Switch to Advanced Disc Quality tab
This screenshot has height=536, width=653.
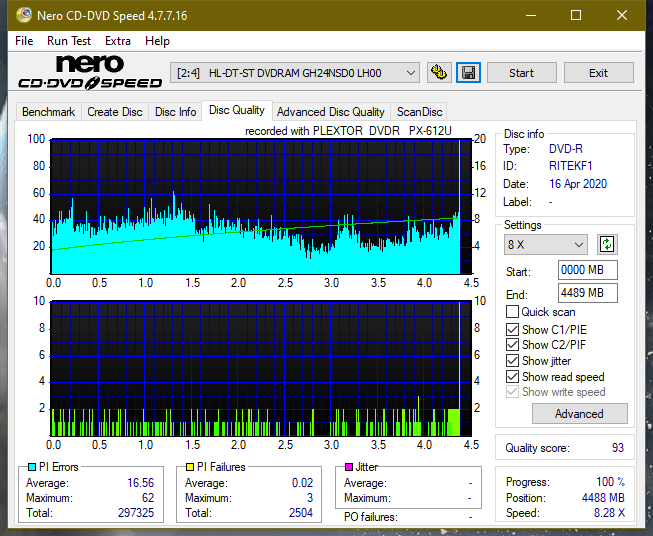(331, 112)
